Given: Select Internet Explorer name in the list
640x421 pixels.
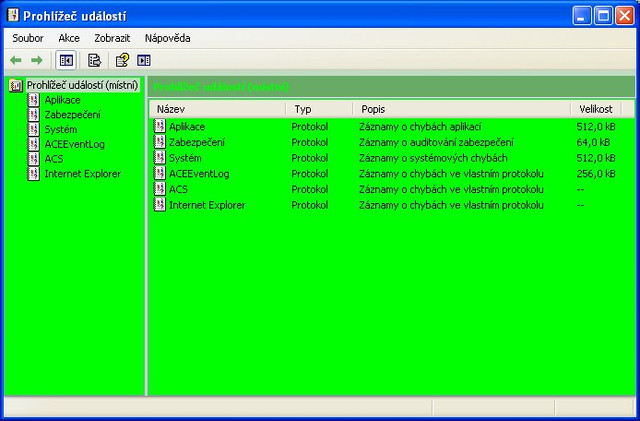Looking at the screenshot, I should (x=207, y=205).
